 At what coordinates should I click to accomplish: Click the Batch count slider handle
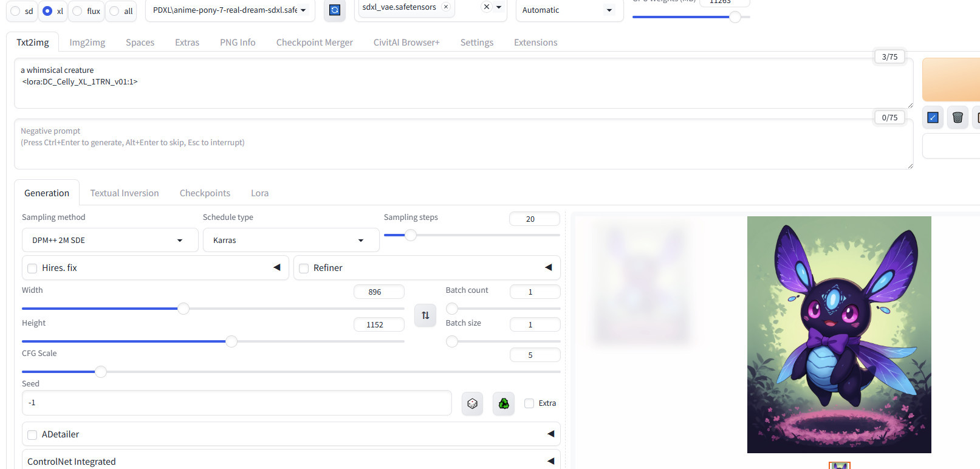452,309
